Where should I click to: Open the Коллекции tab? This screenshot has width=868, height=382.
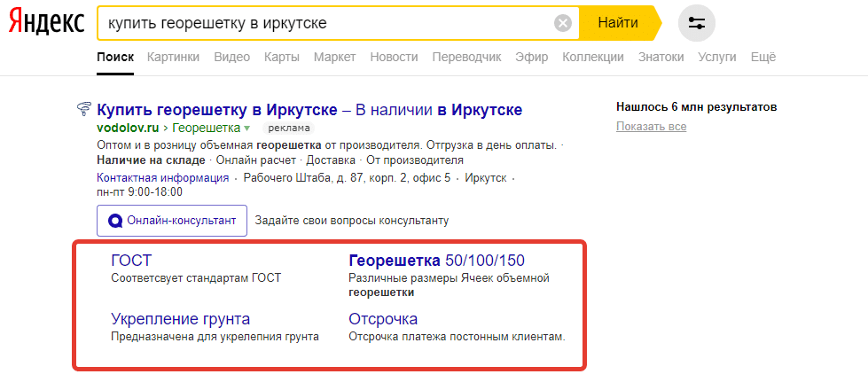pyautogui.click(x=593, y=57)
